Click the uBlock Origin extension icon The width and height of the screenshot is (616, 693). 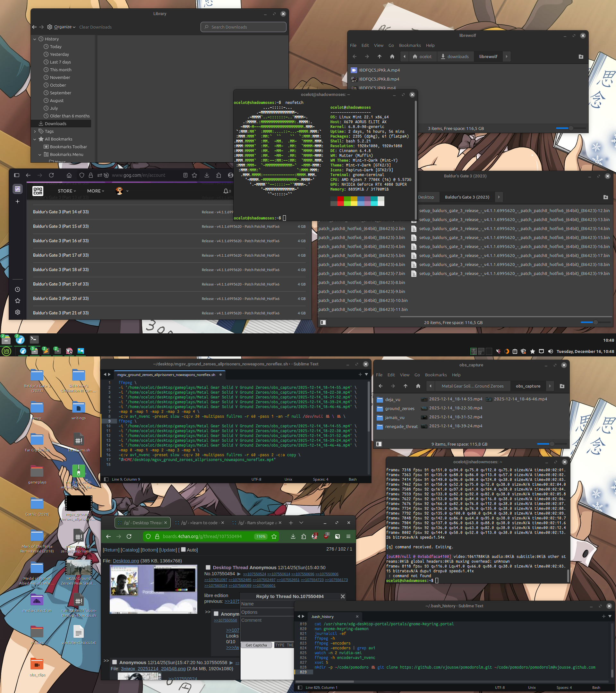(326, 536)
